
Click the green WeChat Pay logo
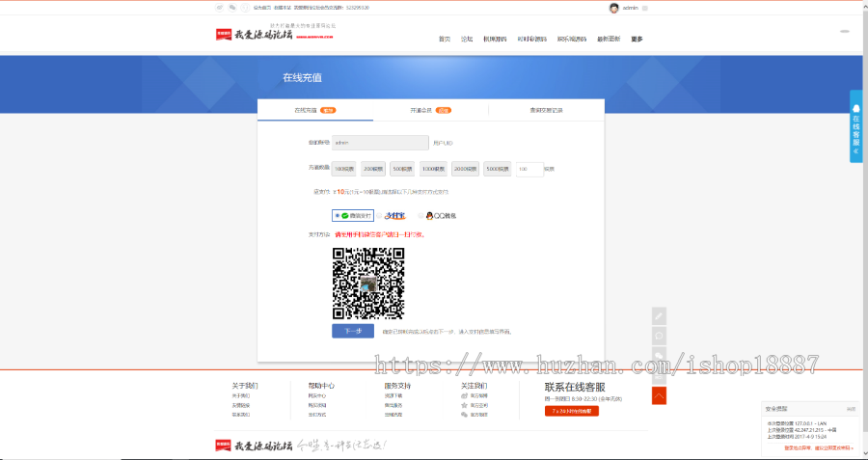[345, 216]
